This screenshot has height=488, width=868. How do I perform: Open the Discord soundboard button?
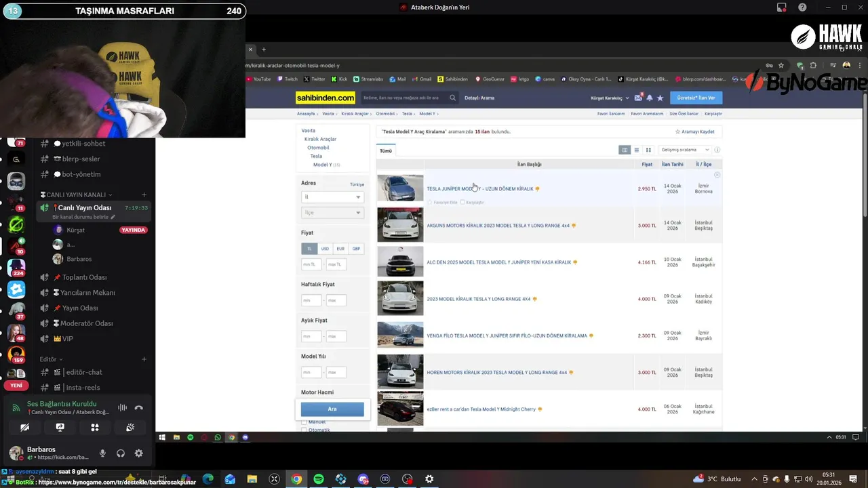tap(130, 428)
